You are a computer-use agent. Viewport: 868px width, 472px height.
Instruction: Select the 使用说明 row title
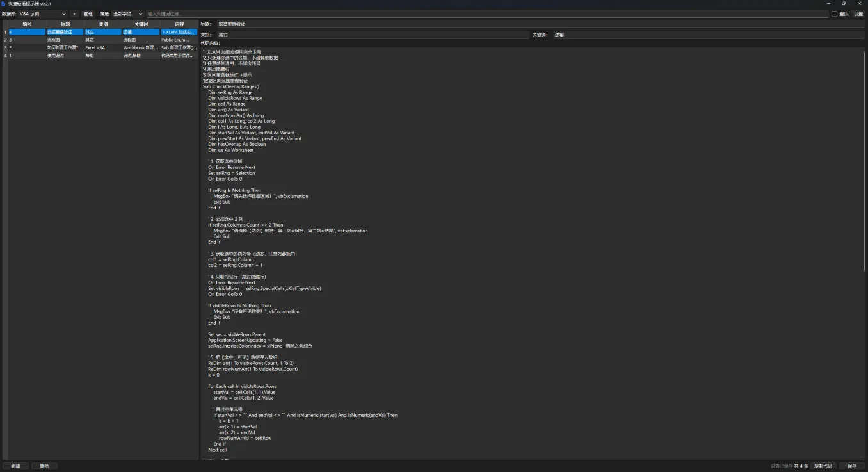(x=65, y=56)
